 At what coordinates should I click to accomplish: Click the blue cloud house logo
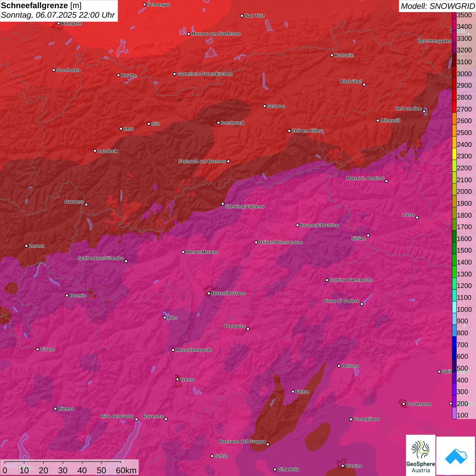pos(456,456)
